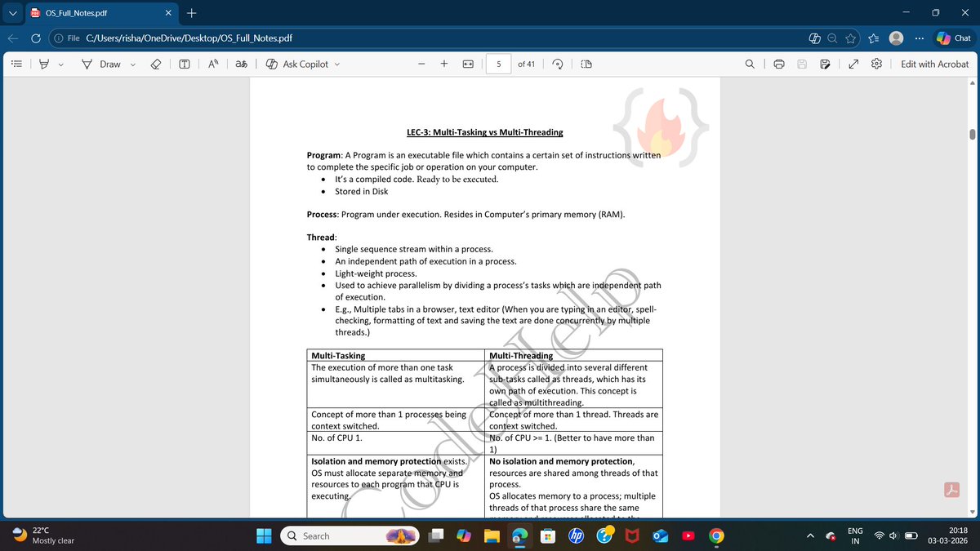Open Microsoft Store from taskbar
The image size is (980, 551).
pyautogui.click(x=549, y=535)
